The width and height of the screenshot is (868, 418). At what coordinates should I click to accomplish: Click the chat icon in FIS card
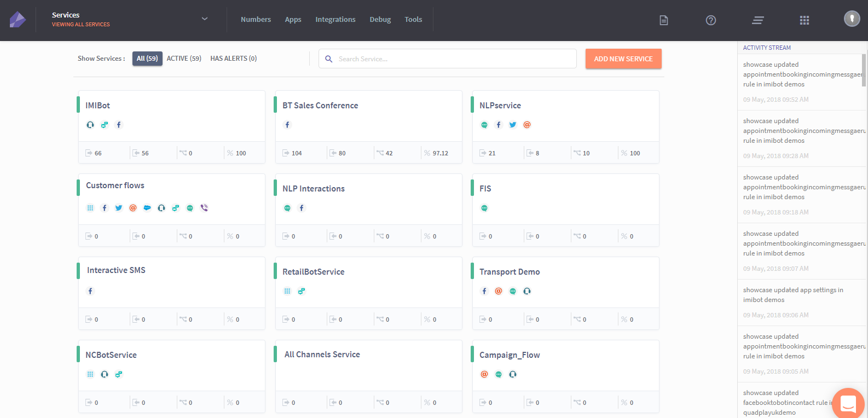pyautogui.click(x=484, y=208)
